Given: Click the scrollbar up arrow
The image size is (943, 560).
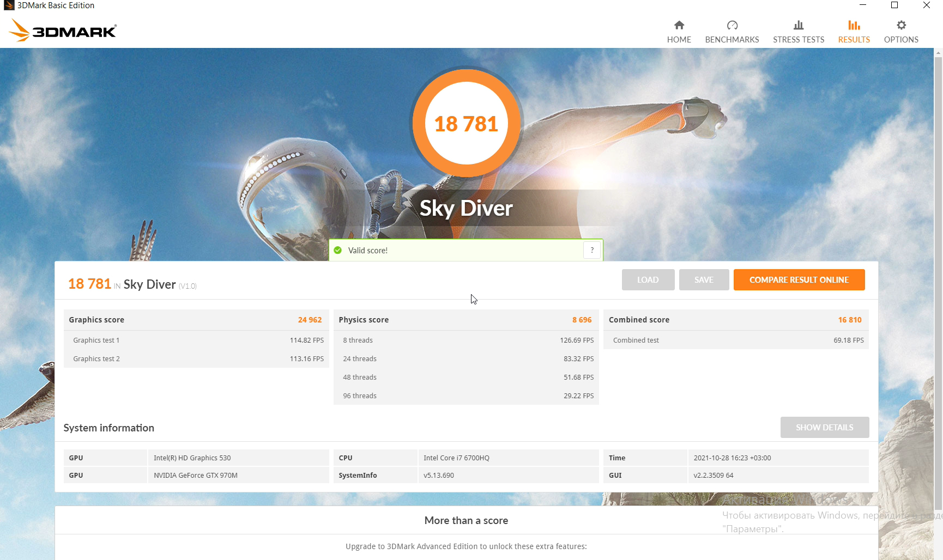Looking at the screenshot, I should pos(938,53).
